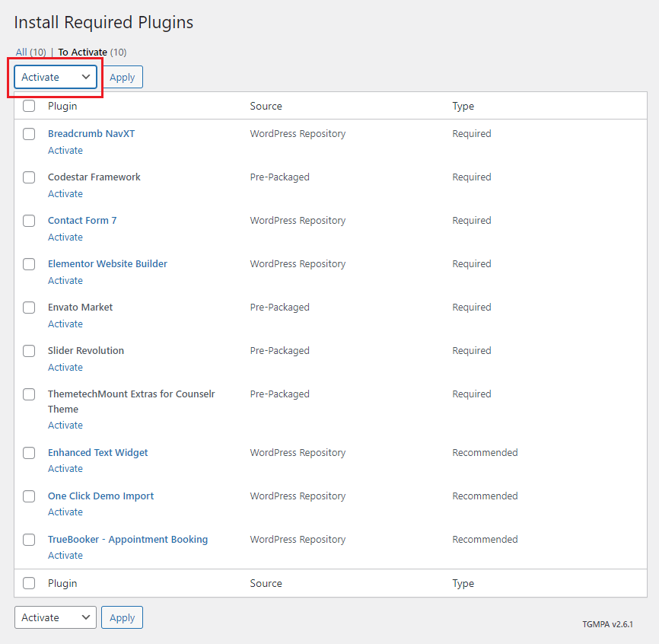659x644 pixels.
Task: Activate the Envato Market plugin
Action: pos(65,324)
